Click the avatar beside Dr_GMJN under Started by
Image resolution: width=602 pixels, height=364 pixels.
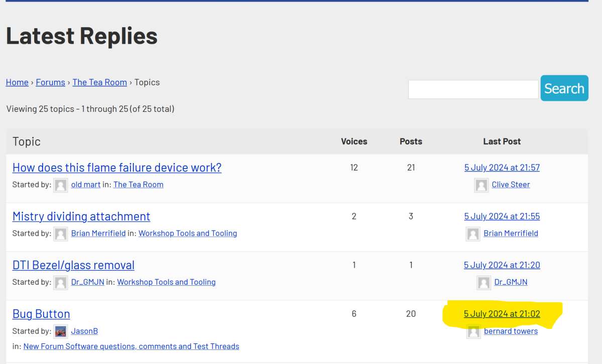(61, 282)
